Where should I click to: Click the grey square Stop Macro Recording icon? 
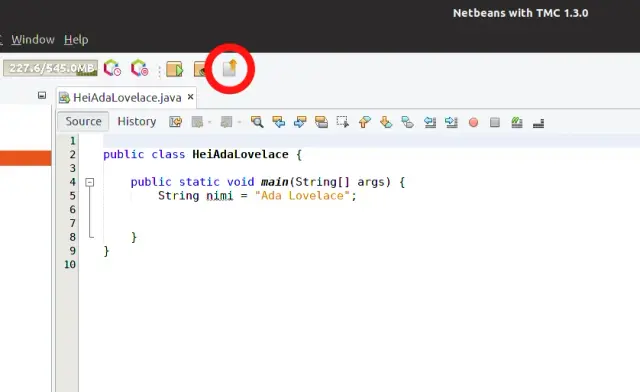coord(495,122)
